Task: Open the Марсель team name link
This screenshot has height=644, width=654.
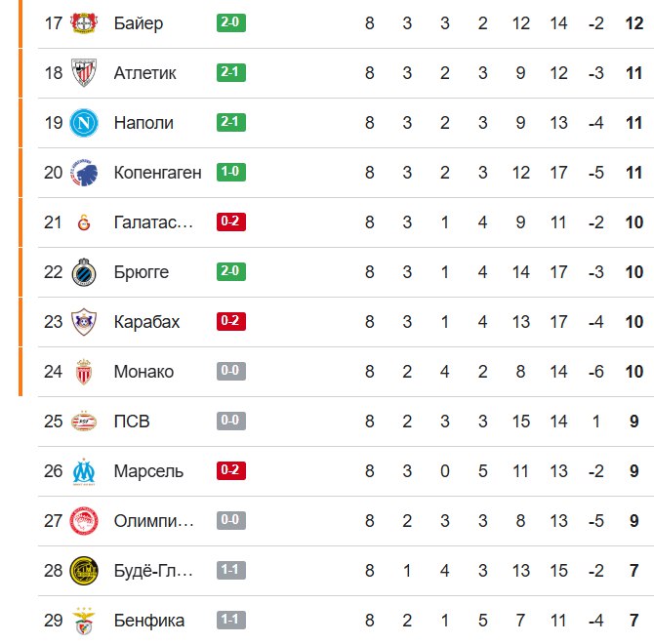Action: (148, 471)
